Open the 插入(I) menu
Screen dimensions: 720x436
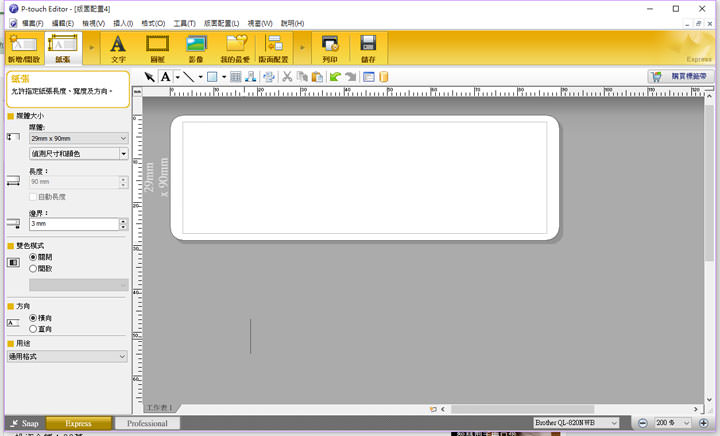tap(123, 23)
